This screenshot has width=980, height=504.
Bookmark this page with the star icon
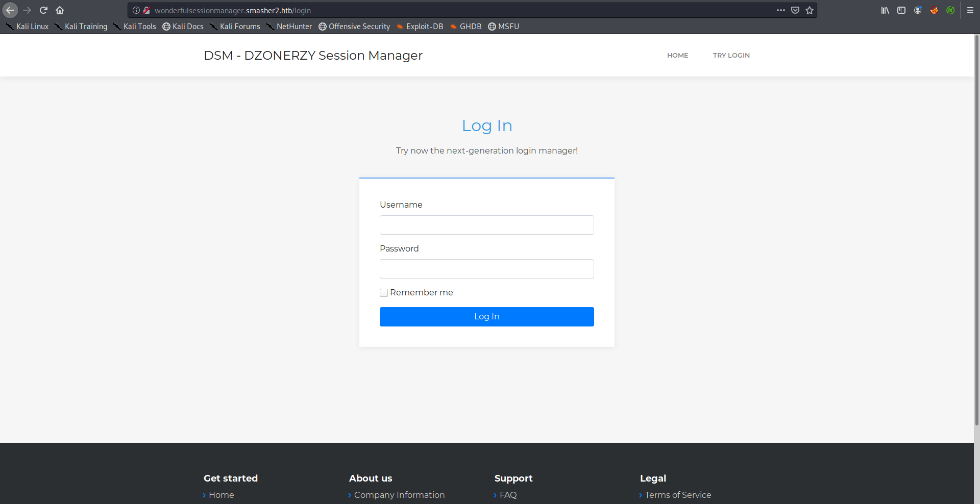(810, 10)
